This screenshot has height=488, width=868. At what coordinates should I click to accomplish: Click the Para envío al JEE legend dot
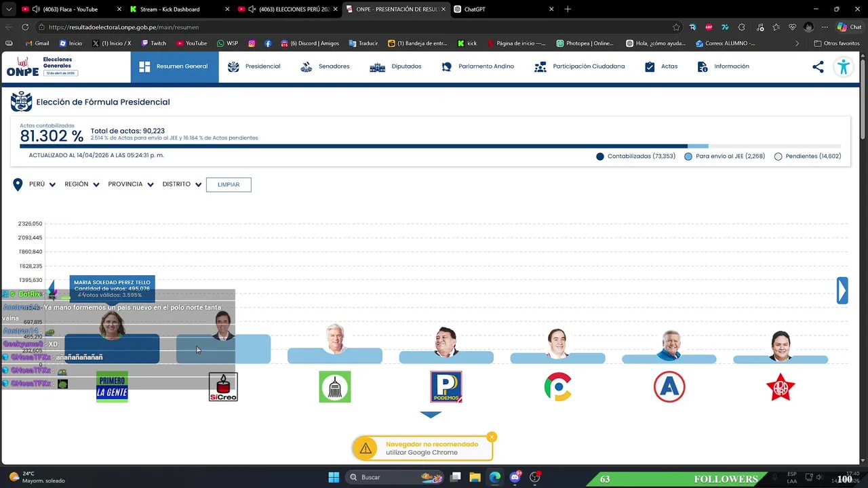688,157
